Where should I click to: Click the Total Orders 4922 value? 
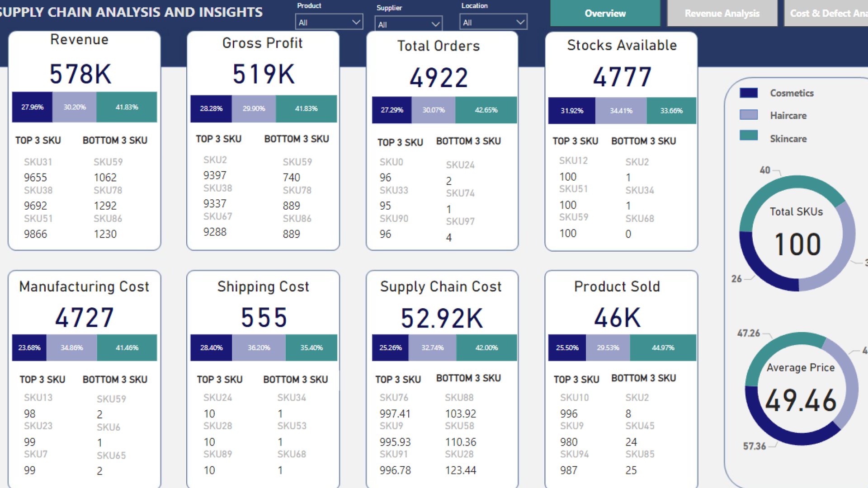(x=439, y=77)
